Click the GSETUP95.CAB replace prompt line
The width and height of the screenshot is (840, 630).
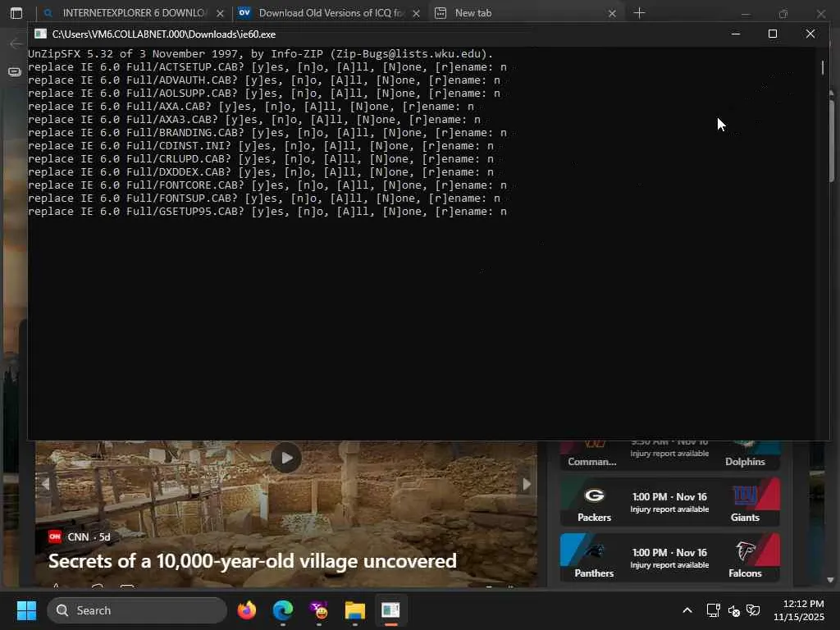(x=267, y=211)
